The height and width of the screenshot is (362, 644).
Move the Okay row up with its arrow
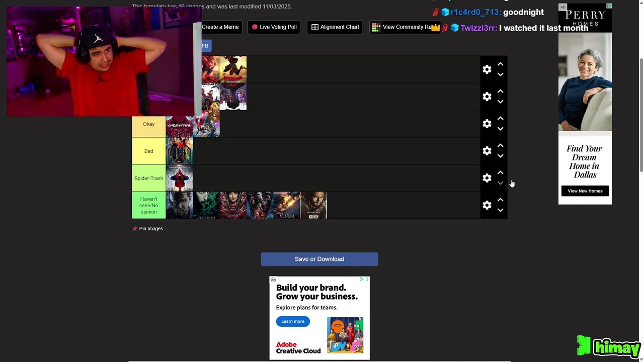500,119
